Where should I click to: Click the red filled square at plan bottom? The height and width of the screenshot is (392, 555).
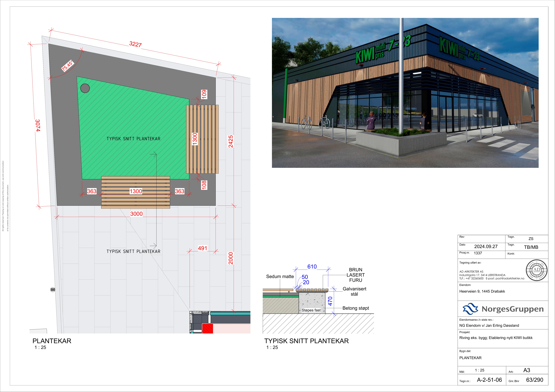(207, 329)
